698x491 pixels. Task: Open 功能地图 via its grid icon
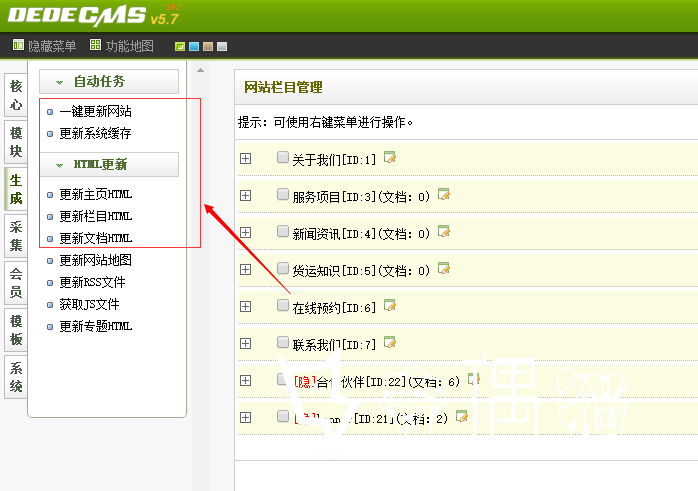click(95, 45)
